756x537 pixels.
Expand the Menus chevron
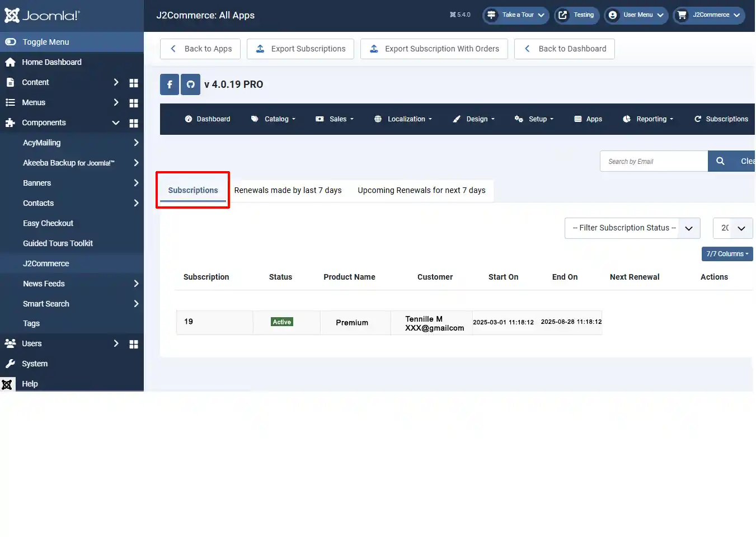click(116, 102)
